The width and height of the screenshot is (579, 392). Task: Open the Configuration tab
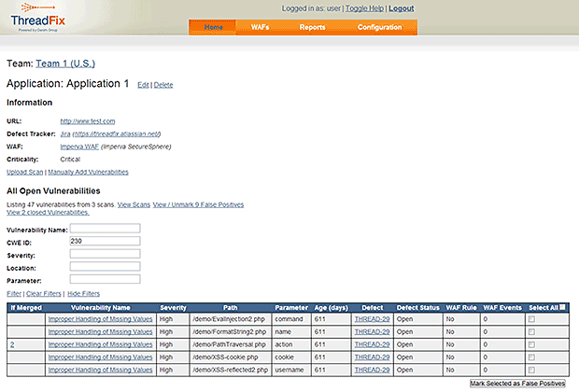[379, 27]
